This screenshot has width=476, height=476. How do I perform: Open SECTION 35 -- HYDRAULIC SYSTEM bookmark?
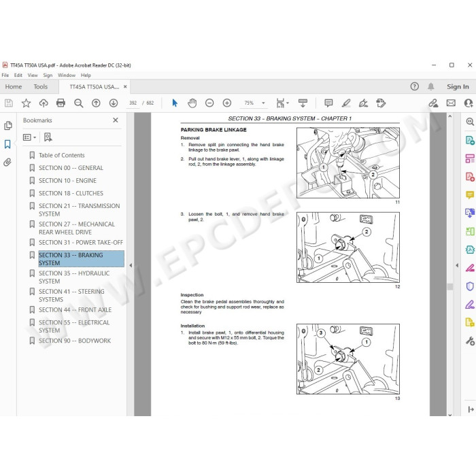[74, 277]
